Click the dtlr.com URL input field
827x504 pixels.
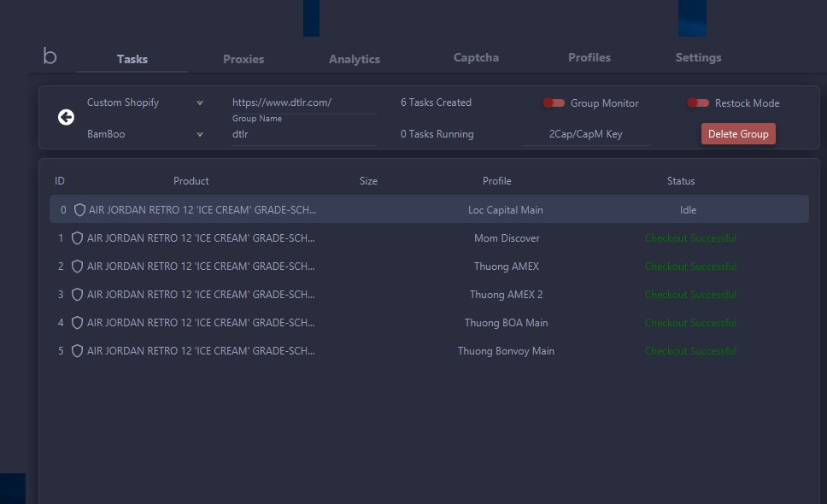tap(304, 103)
